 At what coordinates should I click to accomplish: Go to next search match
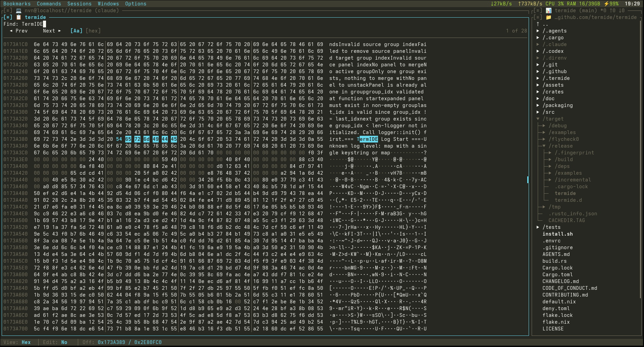coord(52,31)
